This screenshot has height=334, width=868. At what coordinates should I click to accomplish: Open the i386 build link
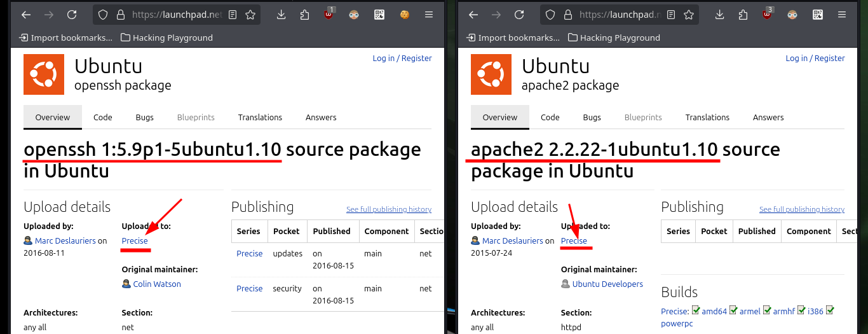pyautogui.click(x=815, y=311)
